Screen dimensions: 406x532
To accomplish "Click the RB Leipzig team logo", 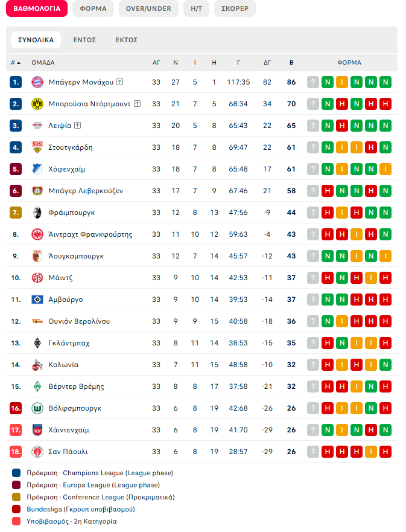I will 37,126.
